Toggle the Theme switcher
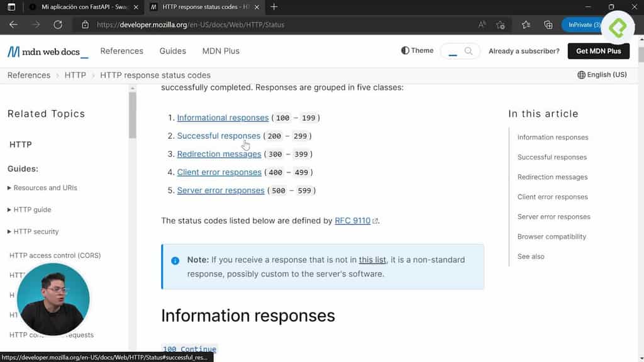Viewport: 644px width, 362px height. [x=418, y=51]
